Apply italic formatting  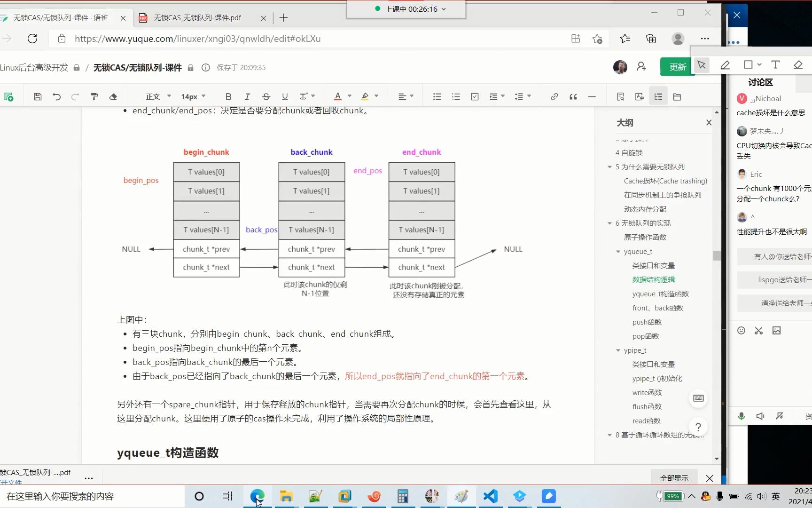(247, 96)
